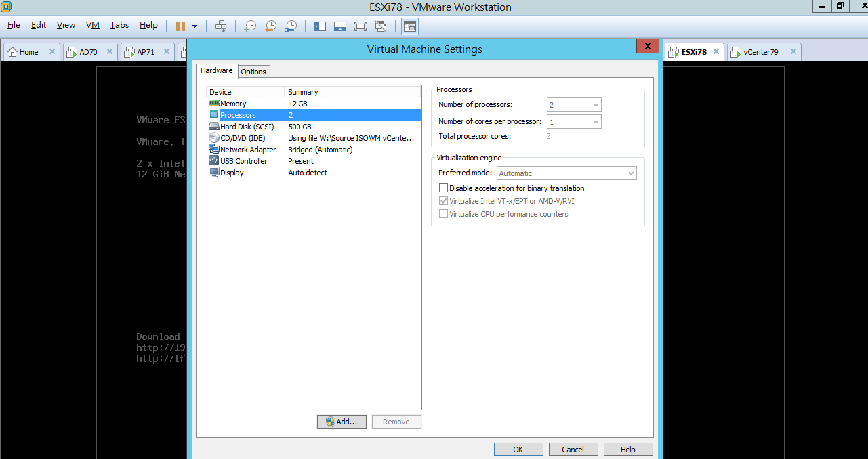Image resolution: width=868 pixels, height=459 pixels.
Task: Open the Tabs menu
Action: 119,25
